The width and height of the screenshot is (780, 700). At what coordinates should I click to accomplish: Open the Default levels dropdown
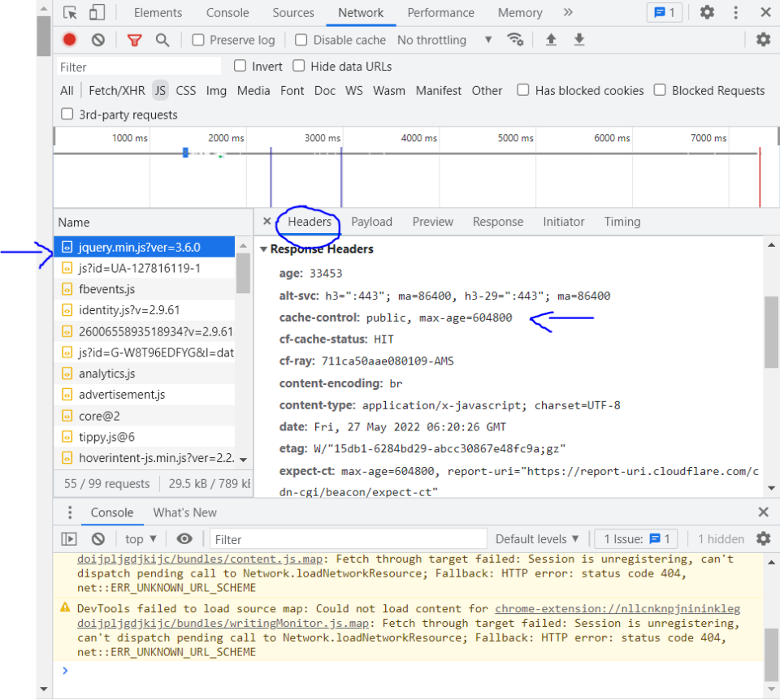tap(537, 539)
